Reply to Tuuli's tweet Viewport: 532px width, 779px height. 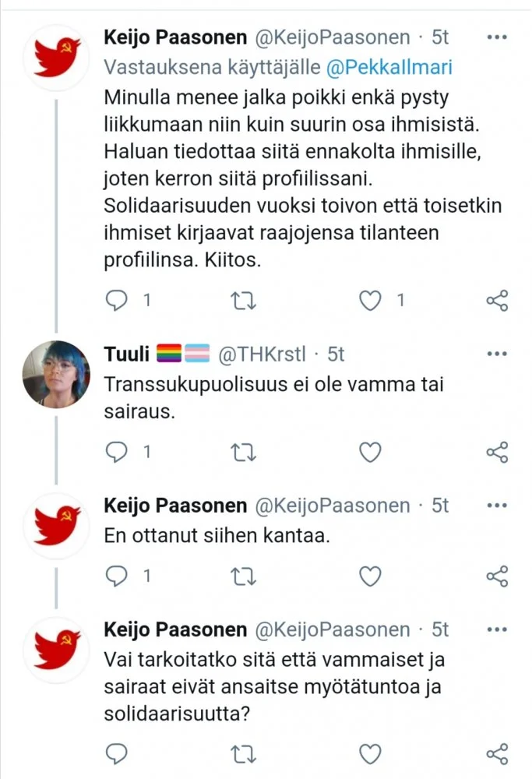tap(117, 452)
